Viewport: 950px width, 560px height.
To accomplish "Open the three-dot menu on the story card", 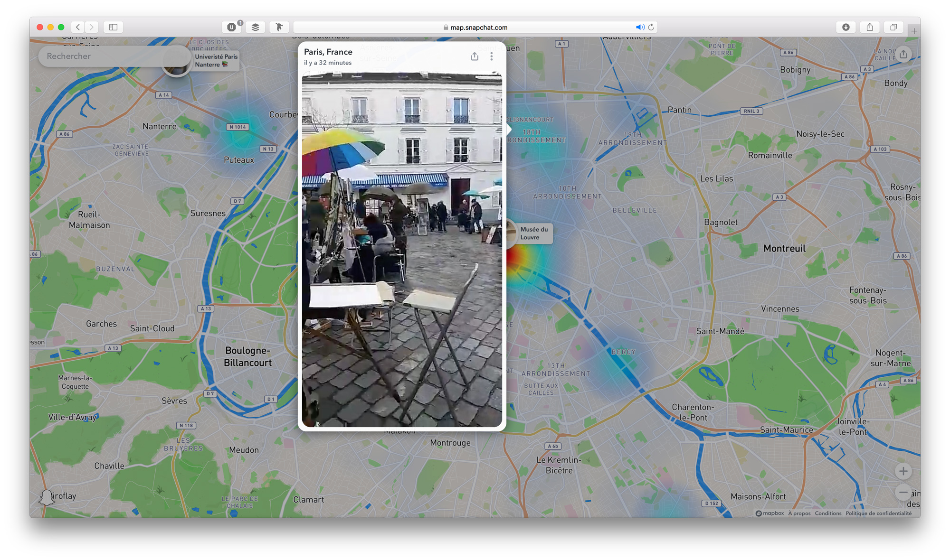I will click(492, 56).
